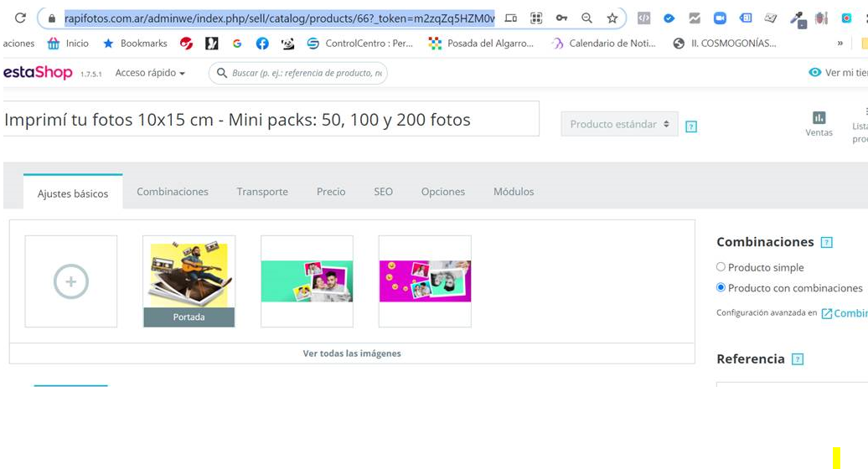This screenshot has width=868, height=469.
Task: Open saved passwords key icon
Action: click(x=561, y=18)
